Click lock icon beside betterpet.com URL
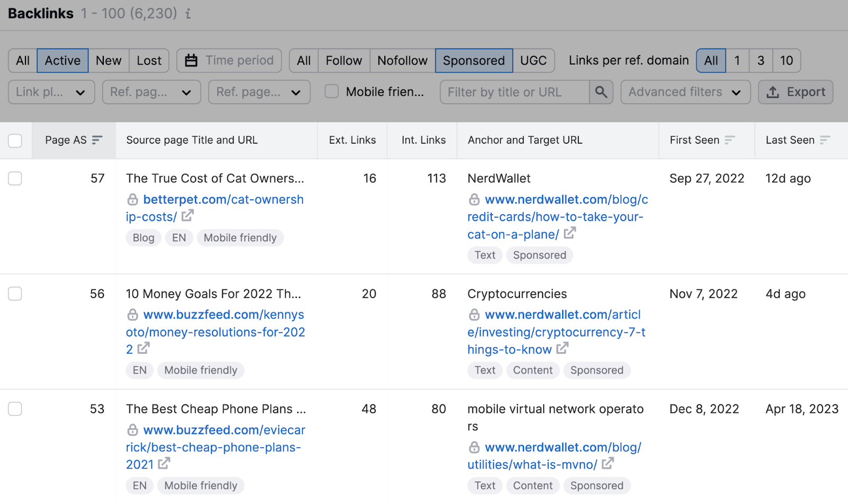The width and height of the screenshot is (848, 504). [x=132, y=200]
